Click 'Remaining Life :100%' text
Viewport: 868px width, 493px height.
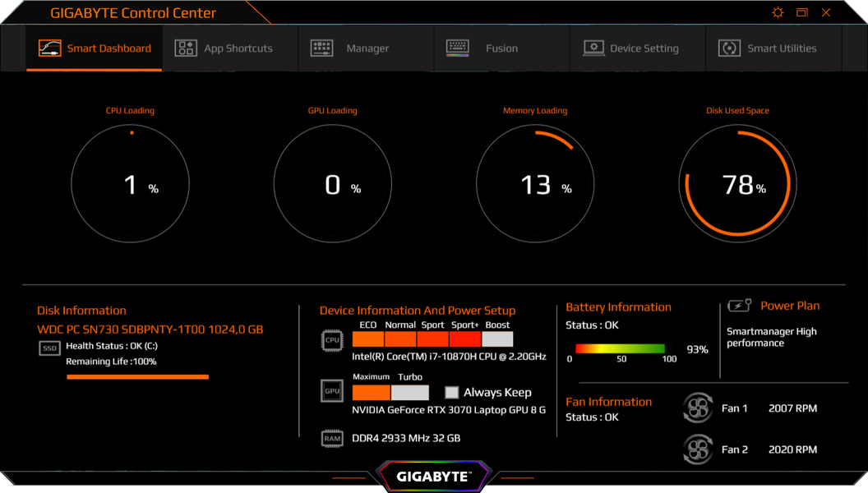pyautogui.click(x=111, y=362)
